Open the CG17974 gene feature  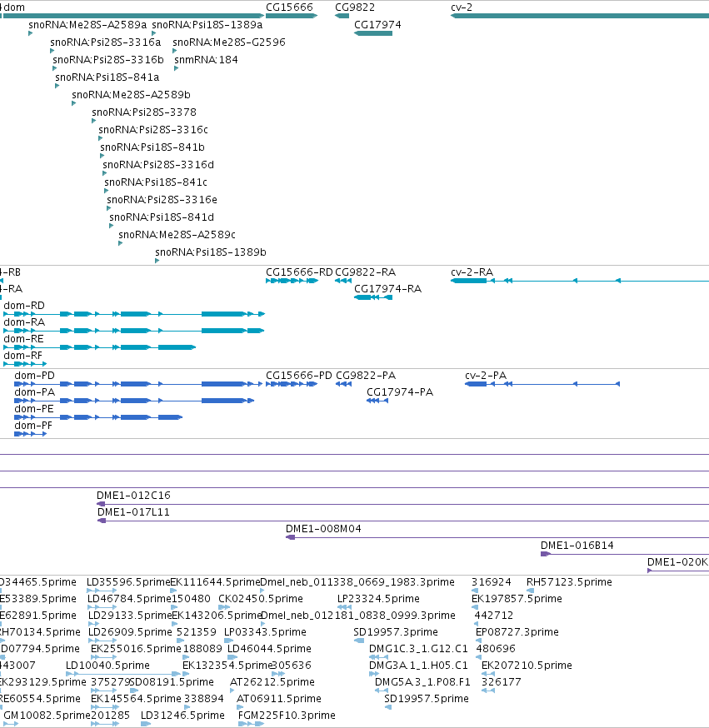(x=373, y=33)
